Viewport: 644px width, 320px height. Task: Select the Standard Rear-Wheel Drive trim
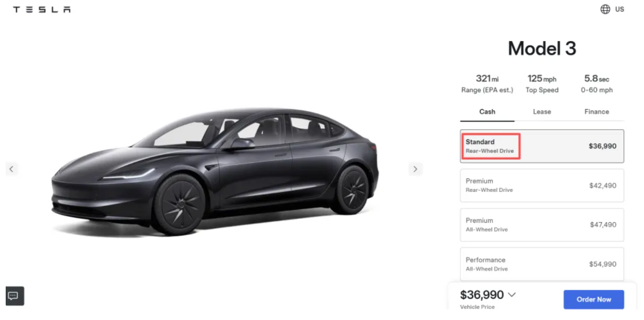point(541,146)
